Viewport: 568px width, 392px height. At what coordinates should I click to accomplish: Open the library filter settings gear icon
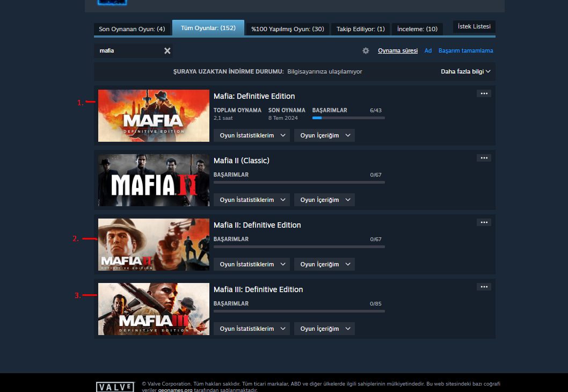[366, 50]
